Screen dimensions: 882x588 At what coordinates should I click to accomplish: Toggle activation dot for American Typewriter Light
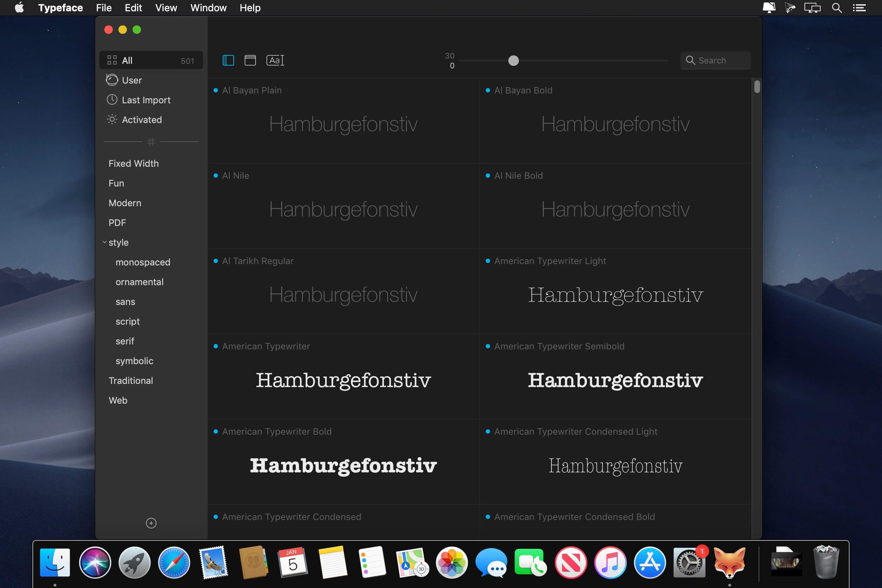click(x=488, y=261)
